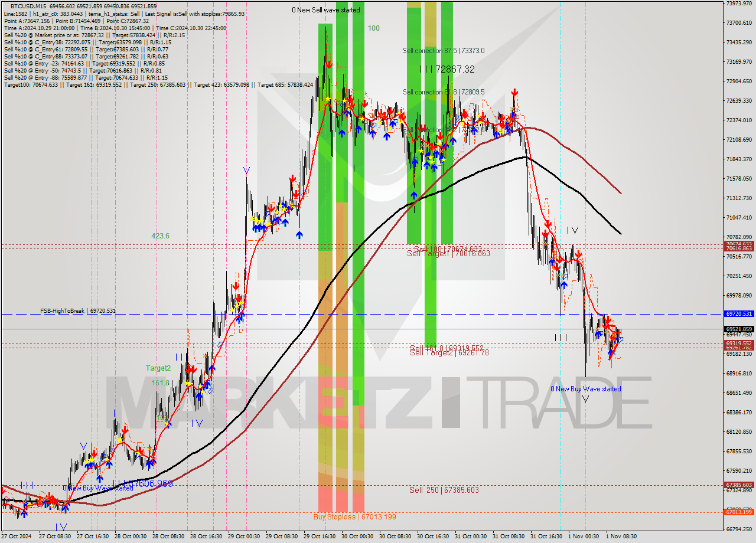Click the 70251.450 price axis label
The height and width of the screenshot is (543, 756).
click(x=739, y=276)
